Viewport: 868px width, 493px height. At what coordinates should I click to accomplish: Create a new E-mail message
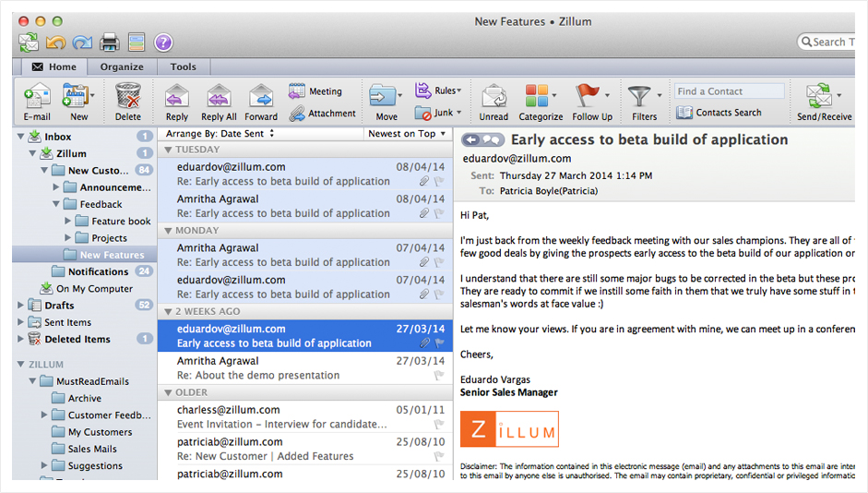pyautogui.click(x=37, y=102)
